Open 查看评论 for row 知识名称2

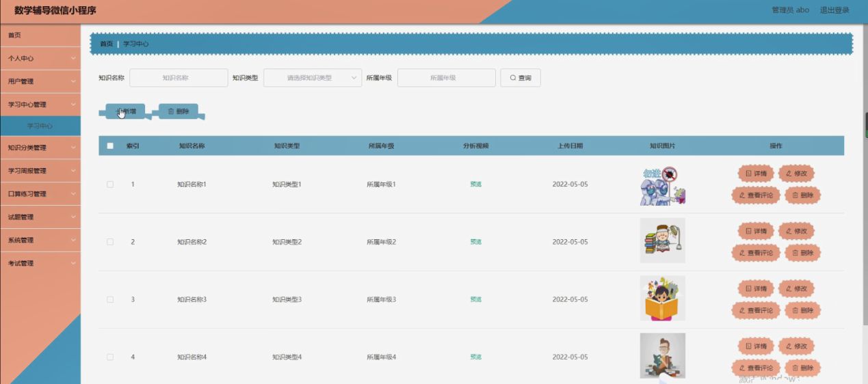(756, 253)
